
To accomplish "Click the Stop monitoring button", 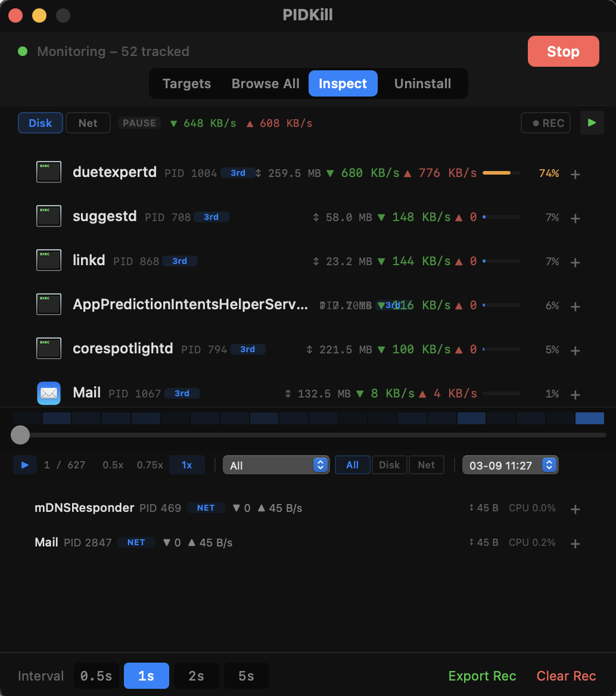I will 563,51.
